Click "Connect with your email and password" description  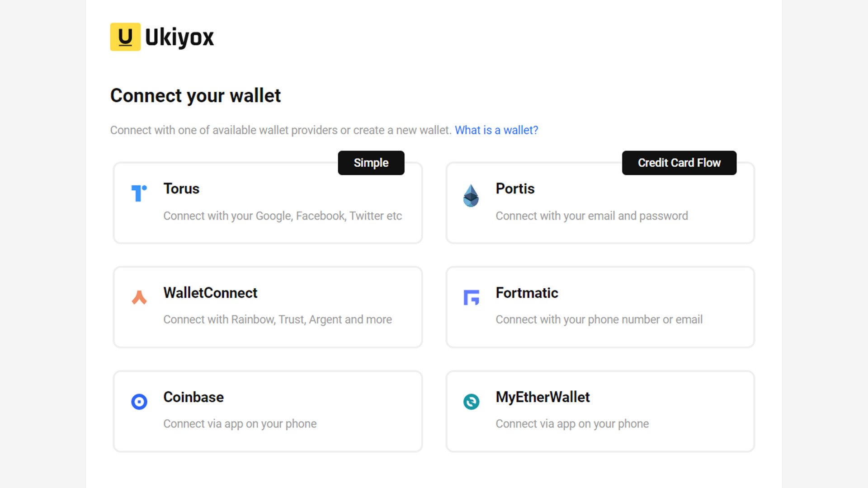pos(592,216)
